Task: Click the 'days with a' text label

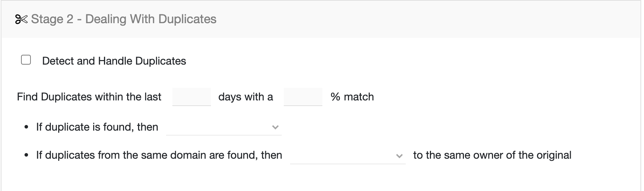Action: click(246, 97)
